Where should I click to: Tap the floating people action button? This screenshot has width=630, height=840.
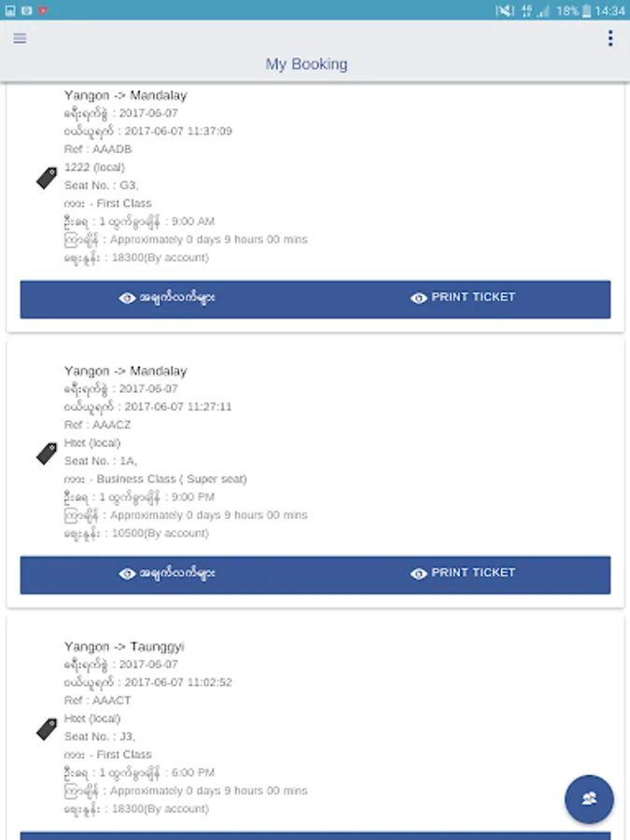click(x=589, y=799)
